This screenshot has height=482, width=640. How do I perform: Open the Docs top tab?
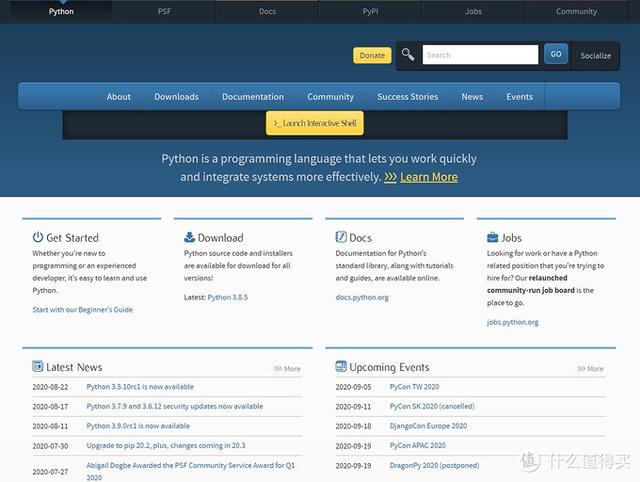point(267,11)
